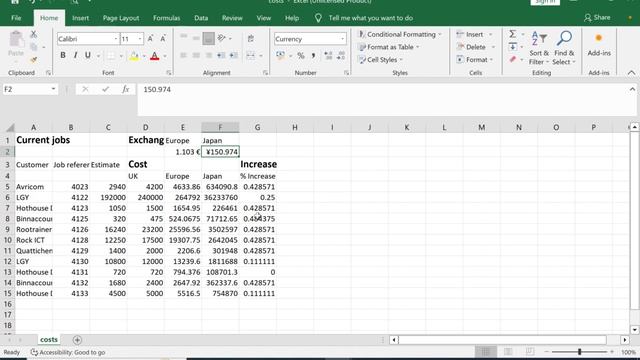Open the font size dropdown

point(140,39)
